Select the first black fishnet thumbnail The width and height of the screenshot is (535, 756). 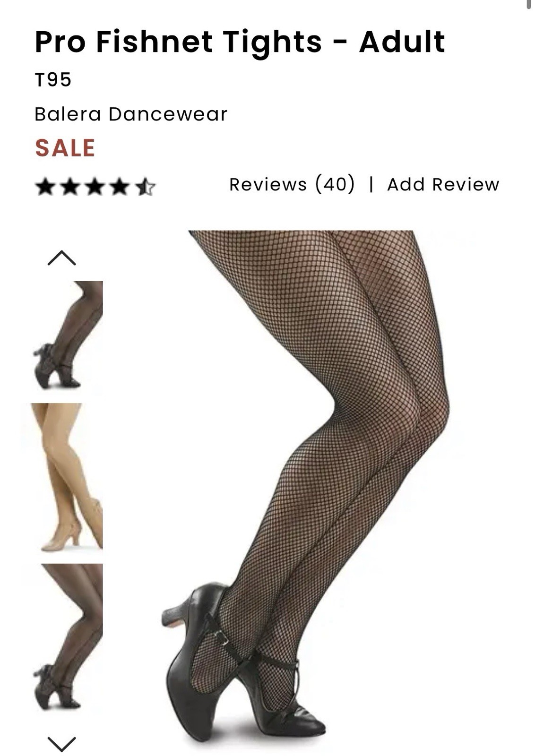tap(68, 338)
